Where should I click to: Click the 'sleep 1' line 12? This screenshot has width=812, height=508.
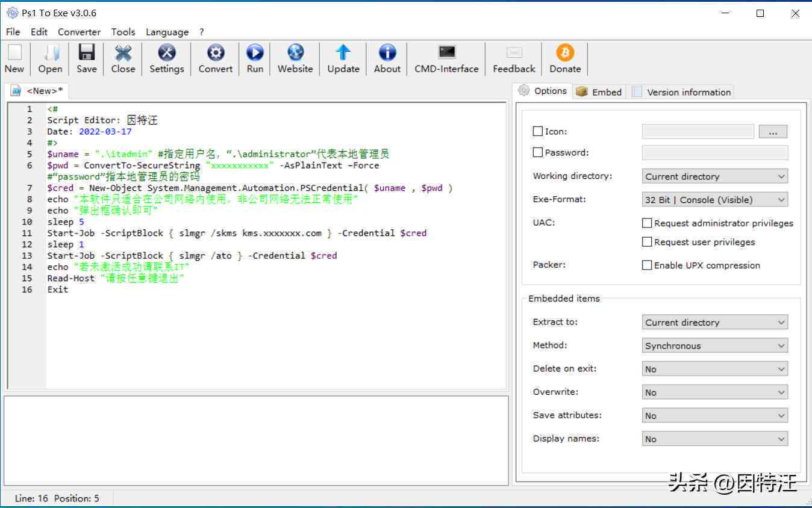point(66,244)
